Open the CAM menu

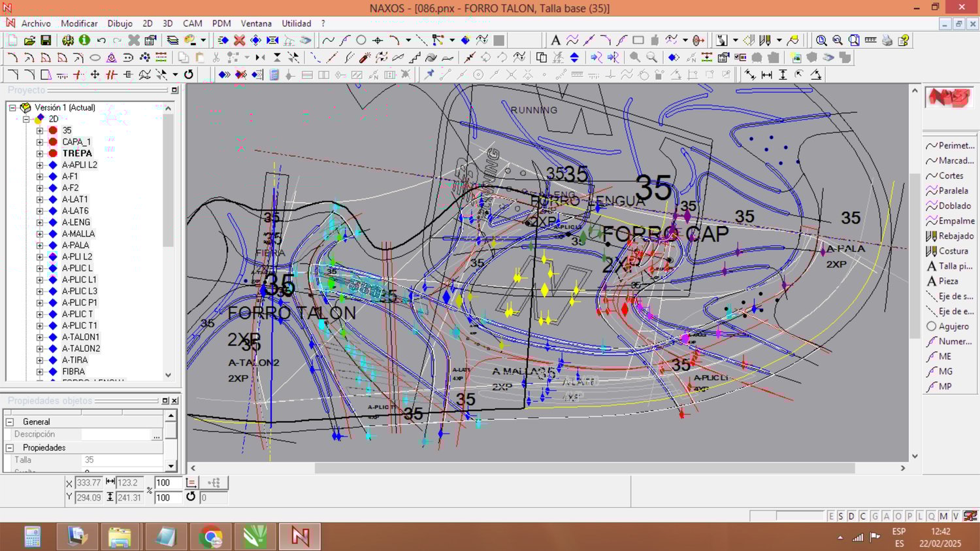tap(192, 24)
